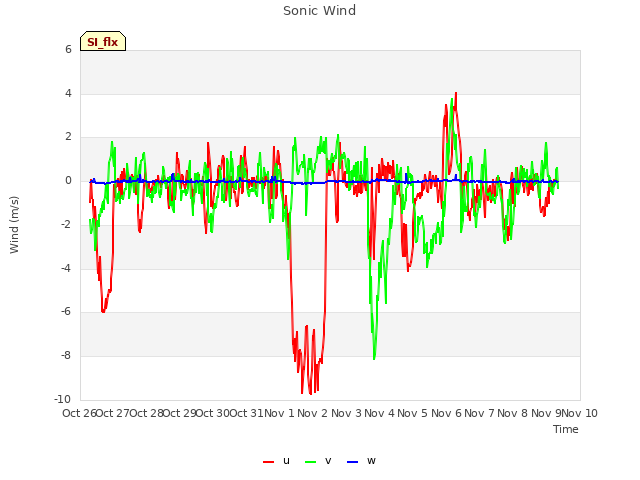Click the Nov 2 x-axis date label
Image resolution: width=640 pixels, height=480 pixels.
click(313, 413)
